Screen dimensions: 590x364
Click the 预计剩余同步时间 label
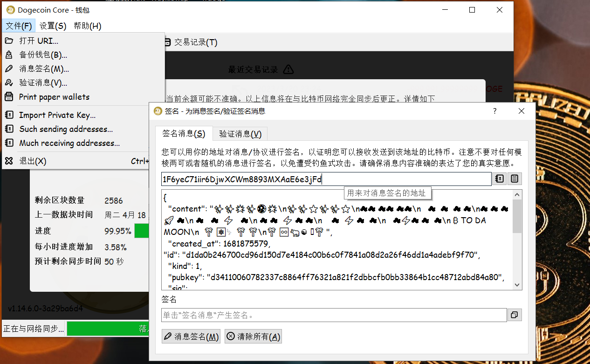68,261
